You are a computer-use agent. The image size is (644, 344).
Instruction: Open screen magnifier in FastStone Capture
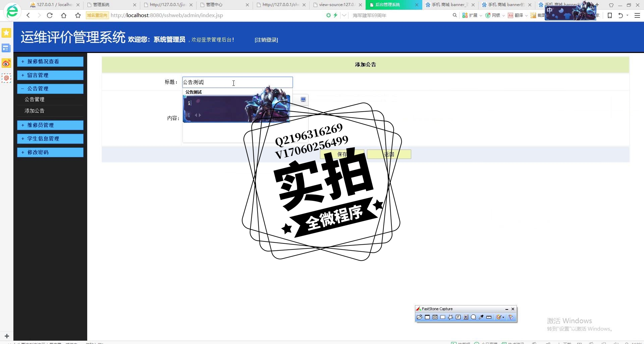tap(474, 317)
